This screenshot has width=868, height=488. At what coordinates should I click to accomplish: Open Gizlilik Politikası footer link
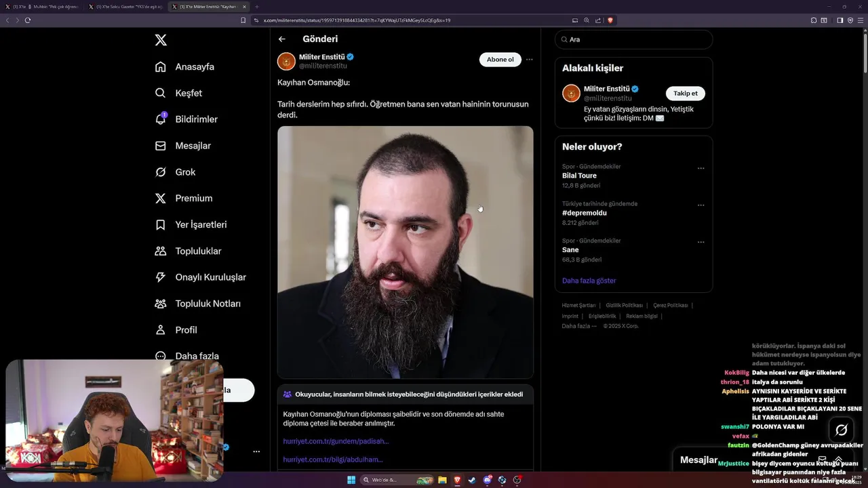(x=625, y=306)
